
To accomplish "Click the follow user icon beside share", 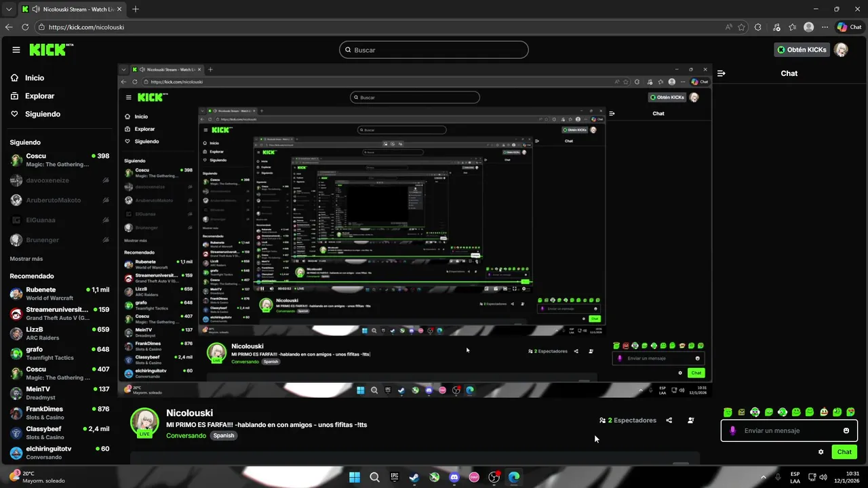I will coord(691,420).
